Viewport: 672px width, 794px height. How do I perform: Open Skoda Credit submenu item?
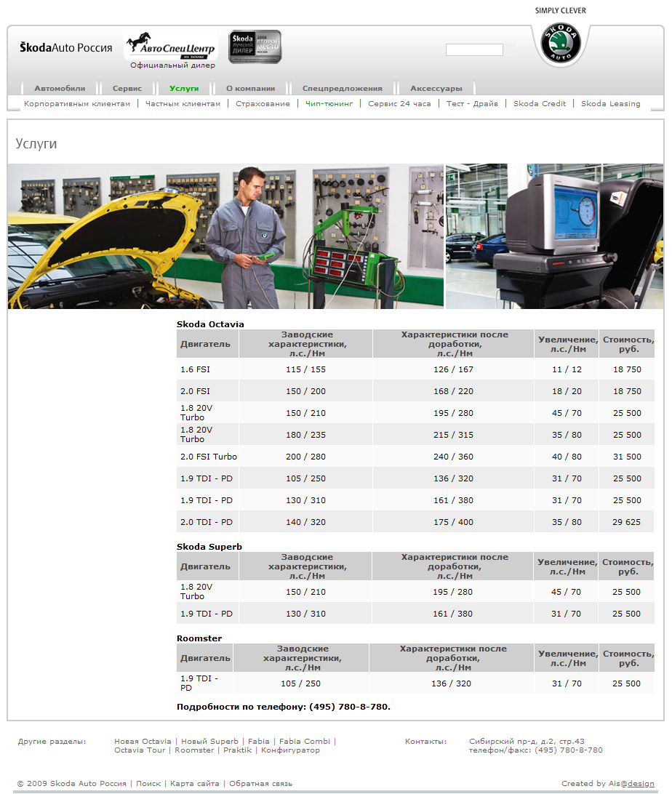pyautogui.click(x=540, y=103)
